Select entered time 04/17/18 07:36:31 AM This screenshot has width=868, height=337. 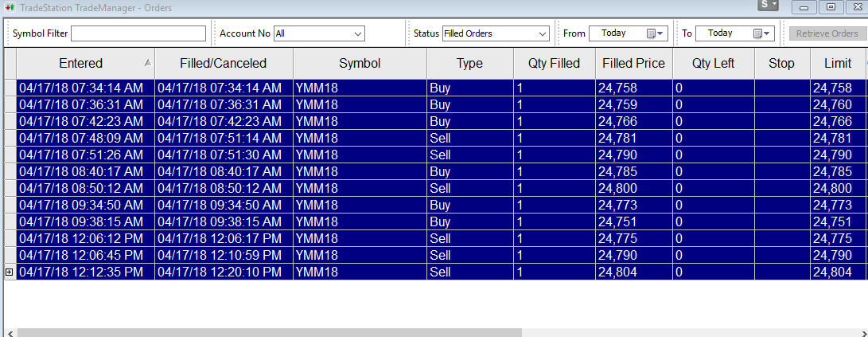[x=81, y=104]
